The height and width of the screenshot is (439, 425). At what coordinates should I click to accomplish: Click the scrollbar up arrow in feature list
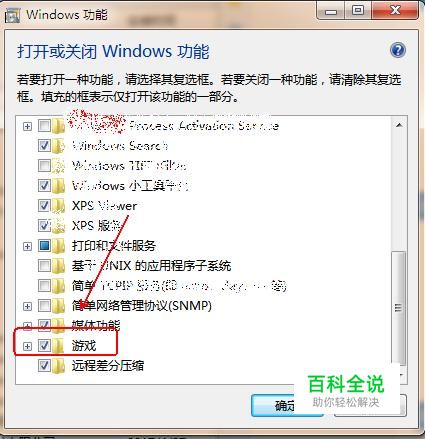coord(399,125)
